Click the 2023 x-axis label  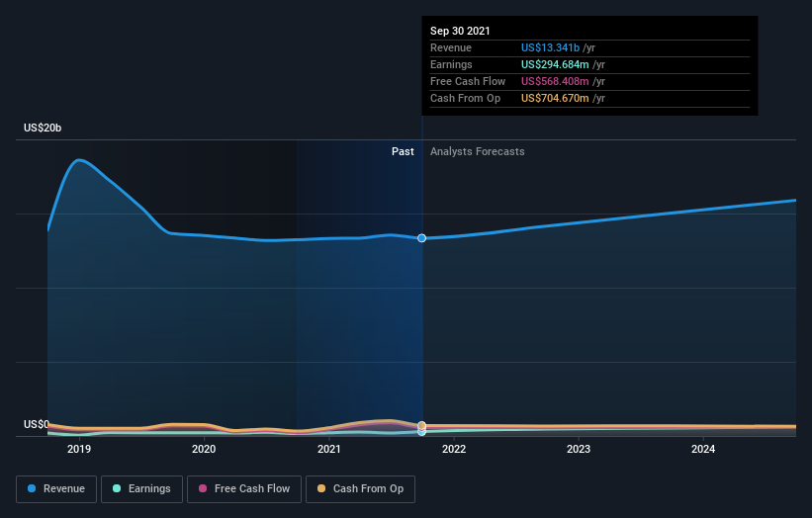coord(579,449)
